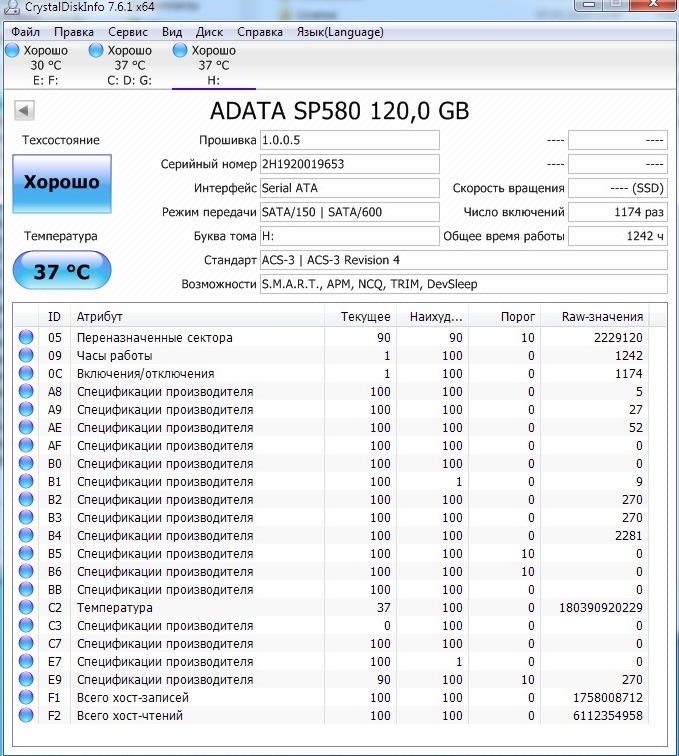679x756 pixels.
Task: Click status orb for 05 reallocated sectors
Action: [x=26, y=337]
